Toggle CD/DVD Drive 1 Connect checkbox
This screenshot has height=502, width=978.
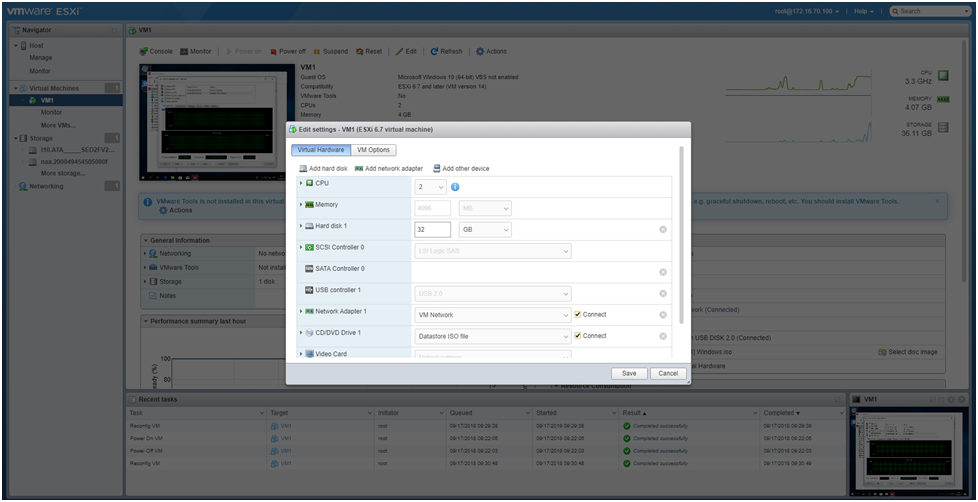click(578, 336)
